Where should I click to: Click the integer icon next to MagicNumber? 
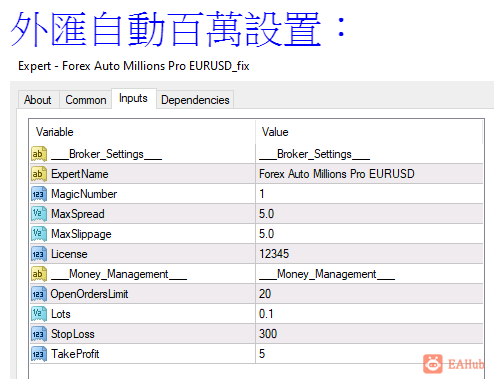coord(39,194)
